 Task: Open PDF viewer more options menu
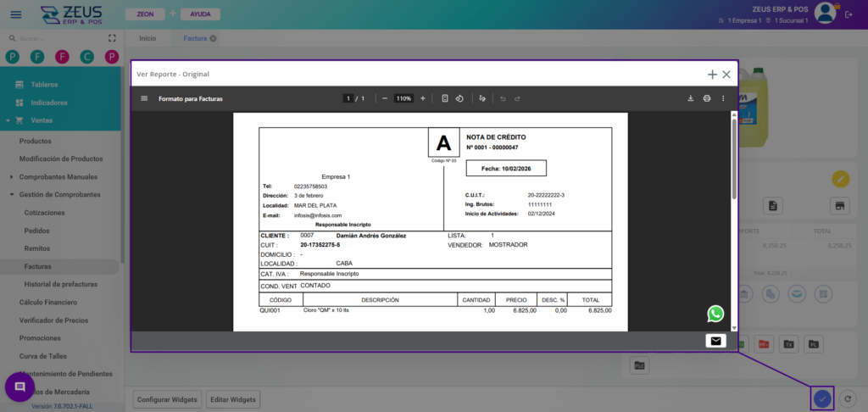click(x=723, y=98)
